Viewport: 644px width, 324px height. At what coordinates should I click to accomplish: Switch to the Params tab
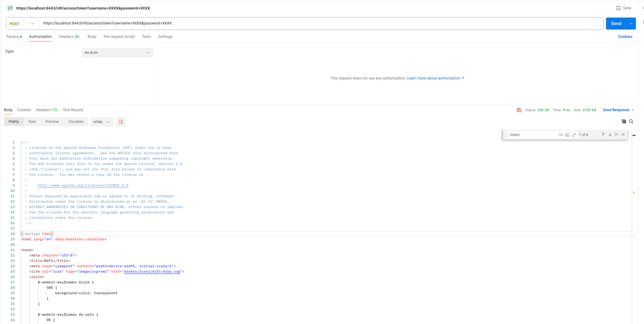14,37
